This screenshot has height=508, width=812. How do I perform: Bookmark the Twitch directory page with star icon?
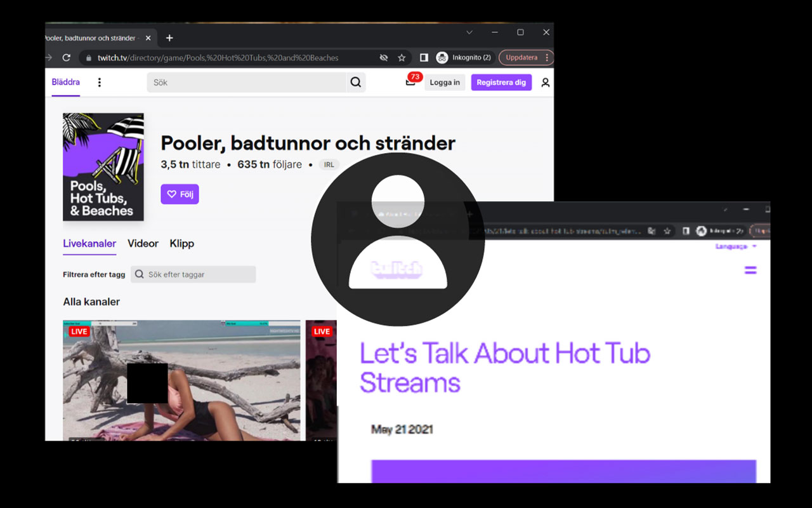pyautogui.click(x=402, y=58)
